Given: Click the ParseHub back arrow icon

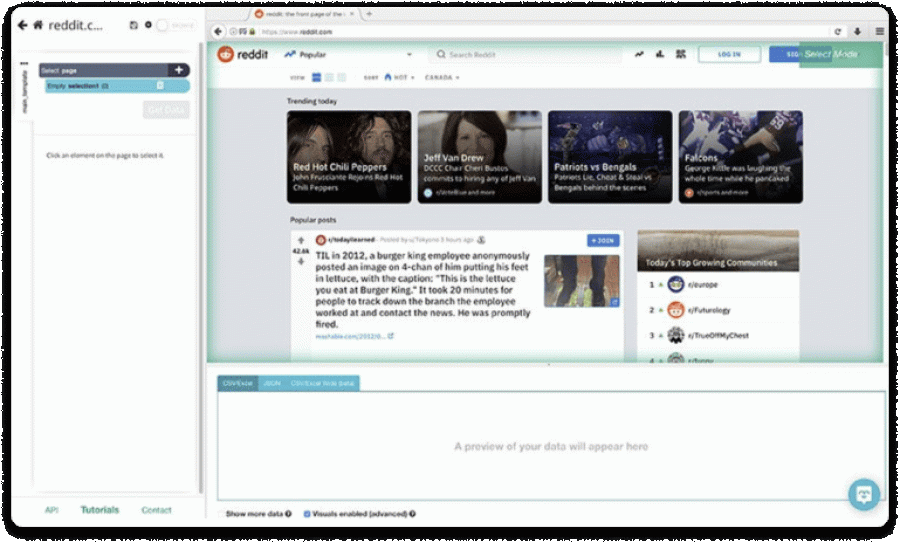Looking at the screenshot, I should (x=22, y=25).
